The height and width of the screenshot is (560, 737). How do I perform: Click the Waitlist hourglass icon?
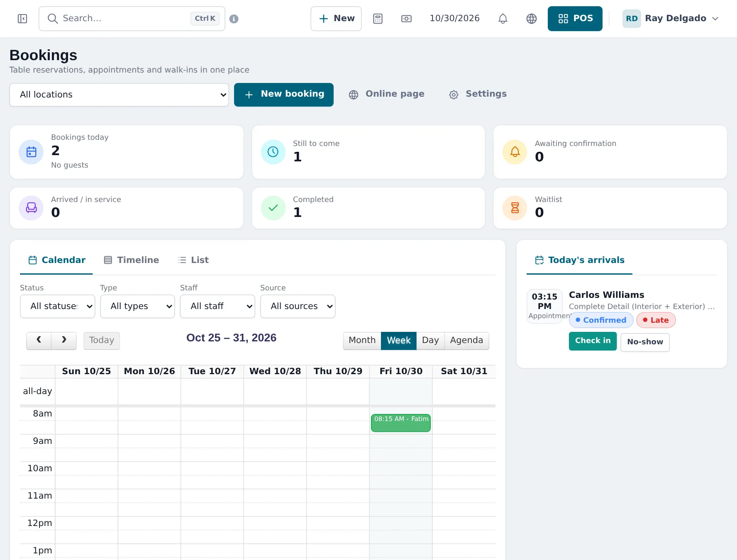click(515, 208)
